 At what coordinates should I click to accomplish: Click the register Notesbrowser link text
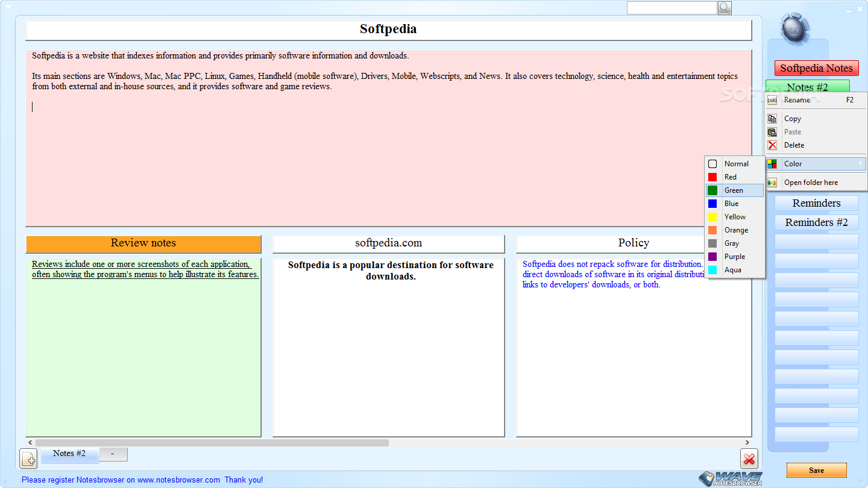pyautogui.click(x=142, y=480)
